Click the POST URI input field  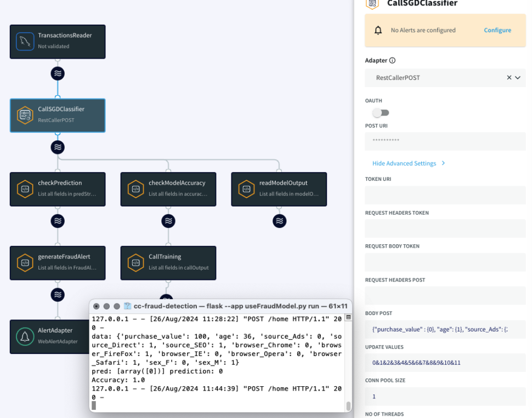tap(445, 141)
